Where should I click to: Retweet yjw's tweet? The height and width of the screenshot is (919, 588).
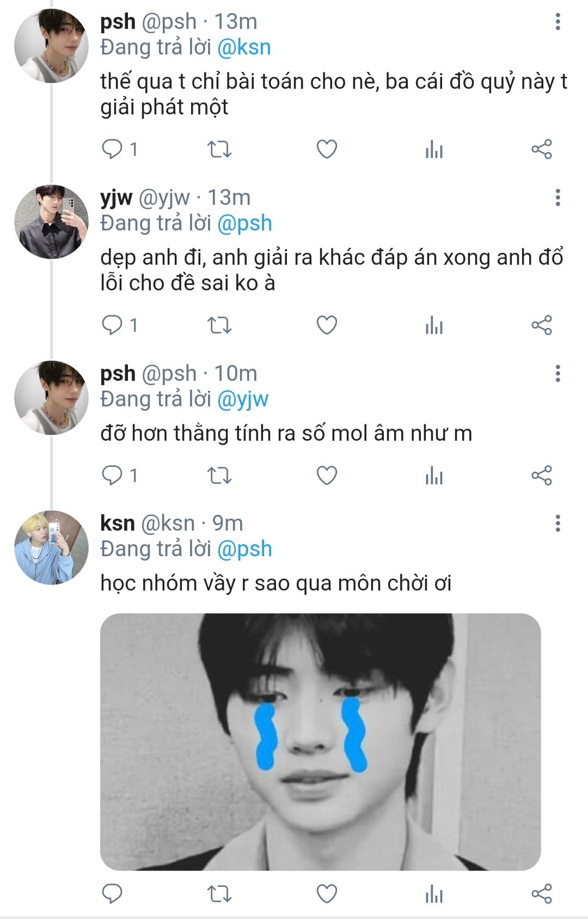click(219, 325)
